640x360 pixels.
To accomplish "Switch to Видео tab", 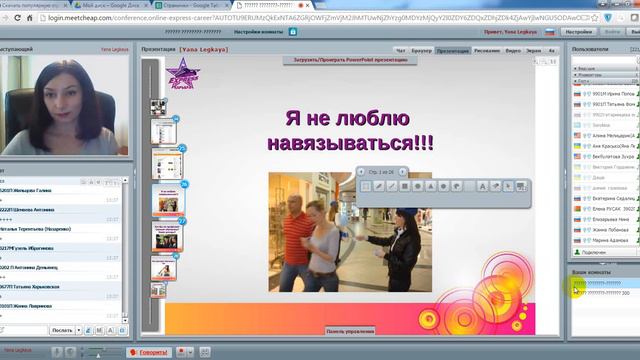I will pyautogui.click(x=513, y=51).
